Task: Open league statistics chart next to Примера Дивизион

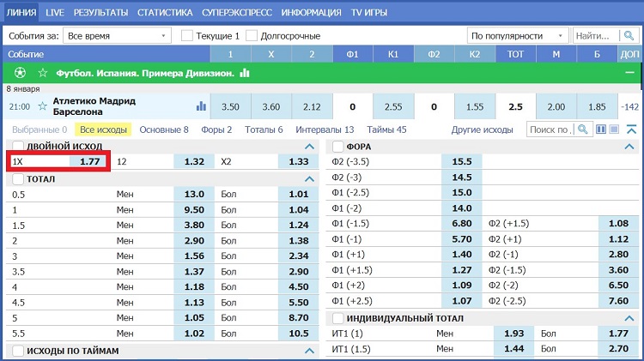Action: [x=245, y=74]
